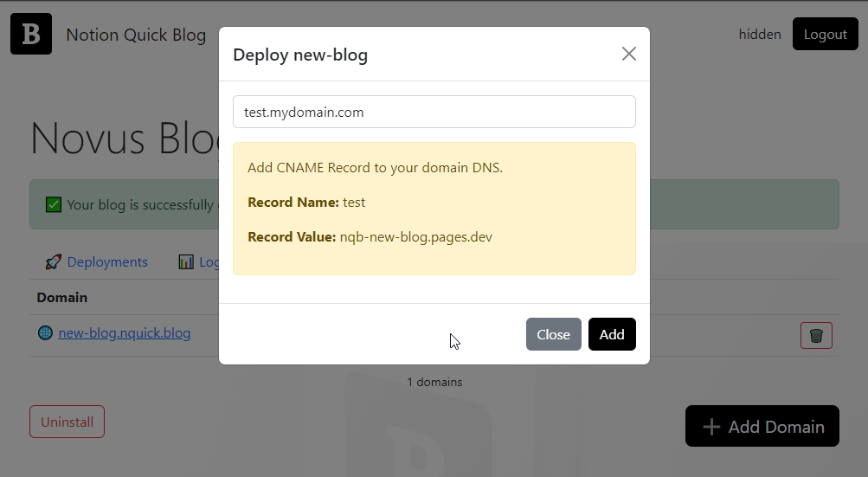Screen dimensions: 868x477
Task: Click the record value nqb-new-blog.pages.dev
Action: (416, 237)
